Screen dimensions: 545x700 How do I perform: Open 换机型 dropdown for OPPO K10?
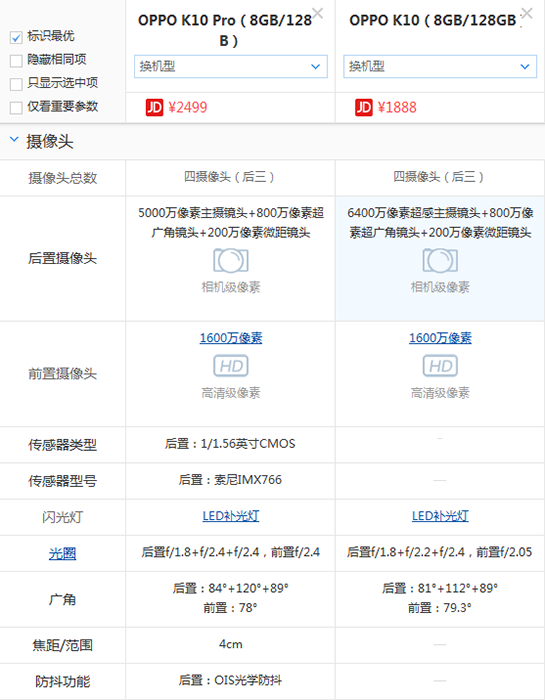coord(440,67)
